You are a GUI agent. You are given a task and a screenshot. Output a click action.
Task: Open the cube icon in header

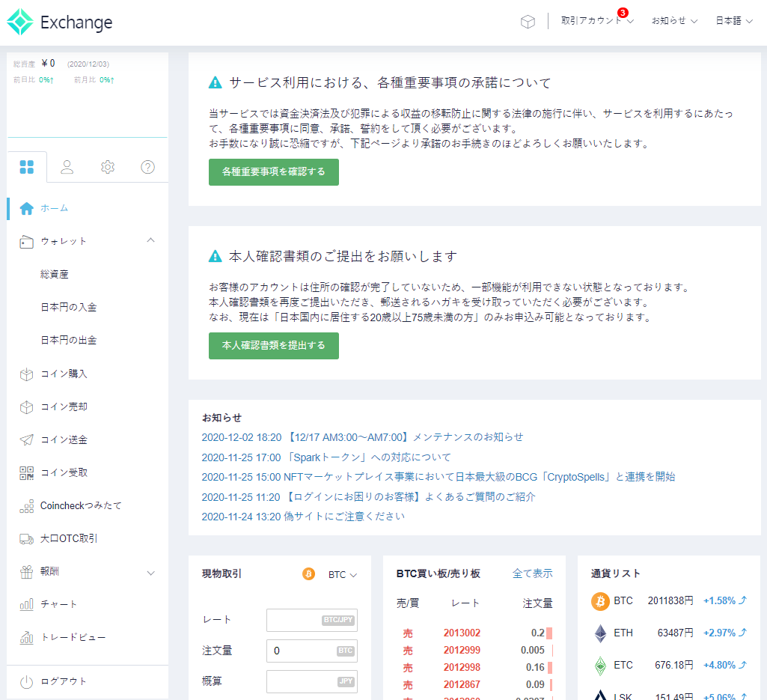click(528, 22)
